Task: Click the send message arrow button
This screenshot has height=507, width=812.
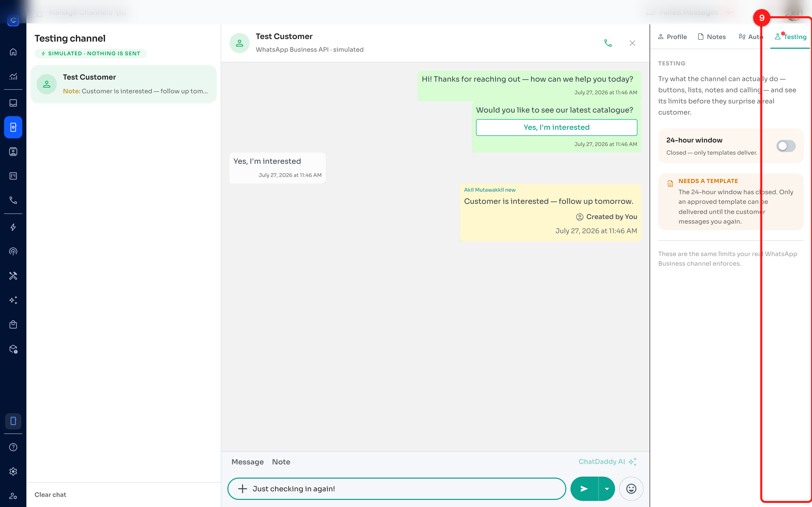Action: click(x=584, y=488)
